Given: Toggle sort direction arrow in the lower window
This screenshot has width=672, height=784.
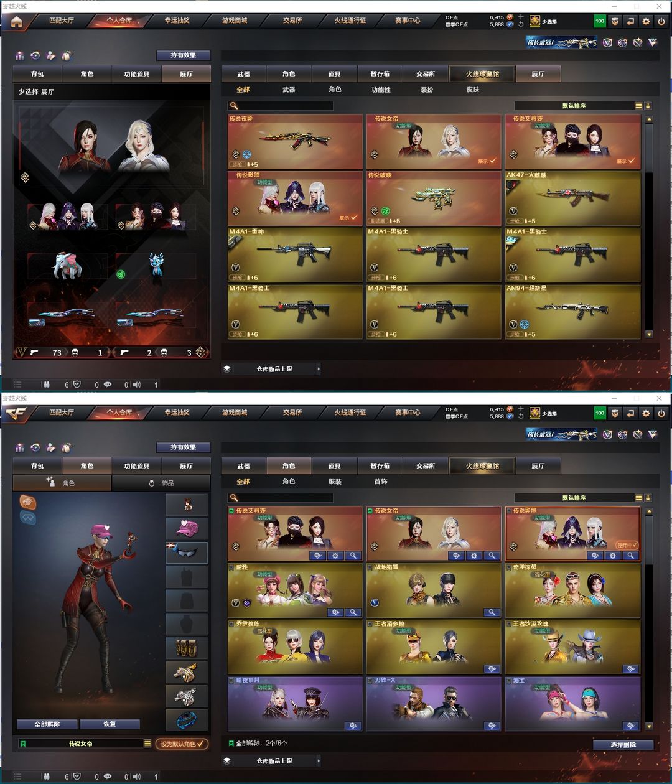Looking at the screenshot, I should point(648,498).
